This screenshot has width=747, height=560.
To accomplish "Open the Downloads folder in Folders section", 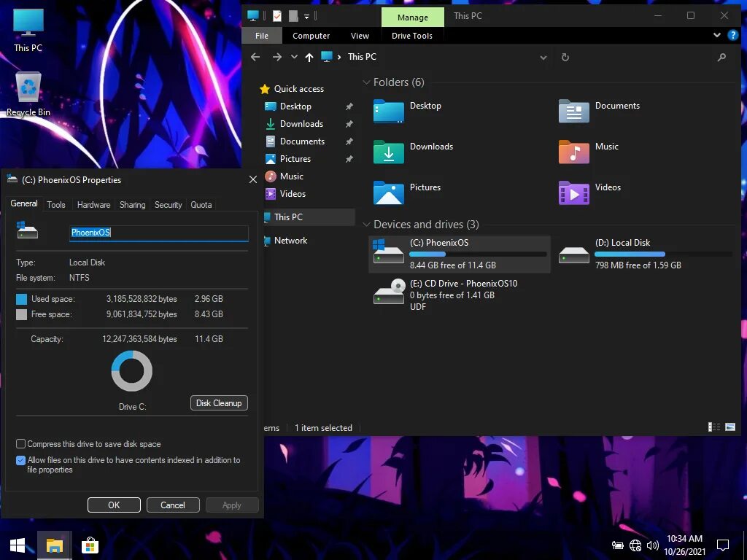I will [x=414, y=152].
